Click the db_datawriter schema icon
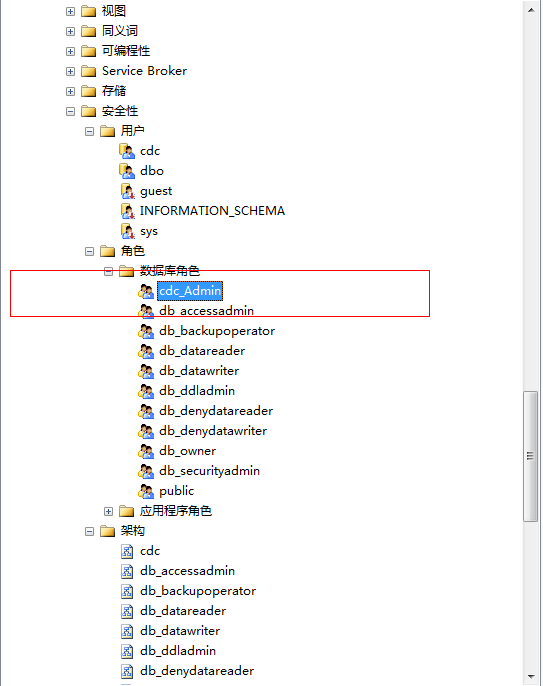The height and width of the screenshot is (686, 543). (x=127, y=632)
